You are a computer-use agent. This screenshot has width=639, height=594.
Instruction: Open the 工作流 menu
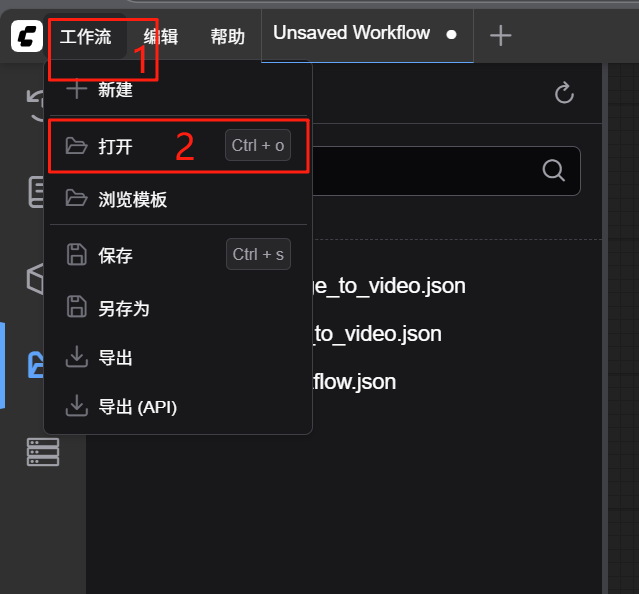86,37
